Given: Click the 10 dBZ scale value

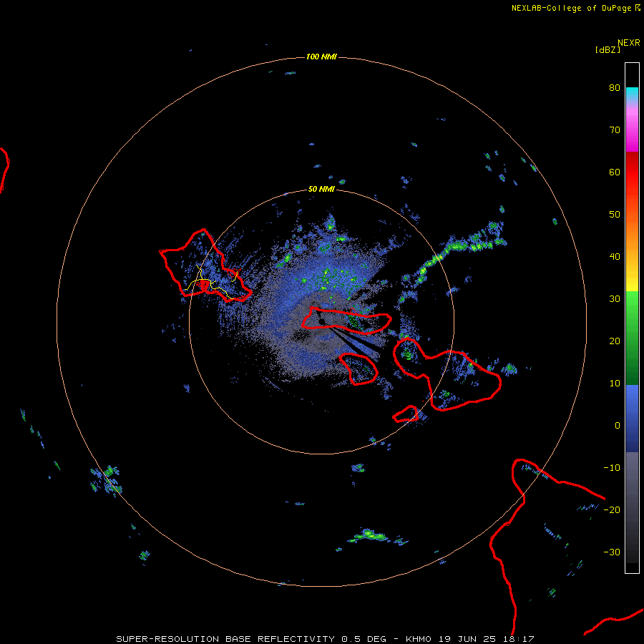Looking at the screenshot, I should 615,384.
